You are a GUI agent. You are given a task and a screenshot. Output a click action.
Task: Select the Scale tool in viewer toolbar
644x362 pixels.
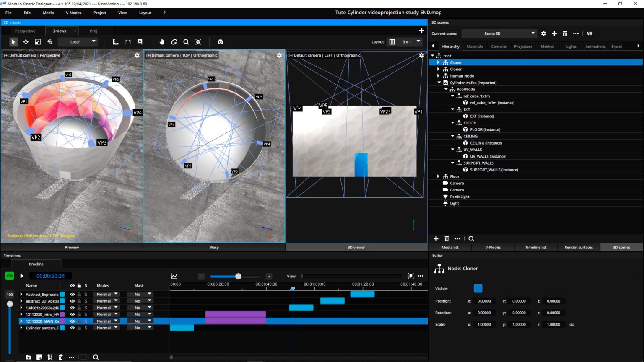click(x=38, y=41)
